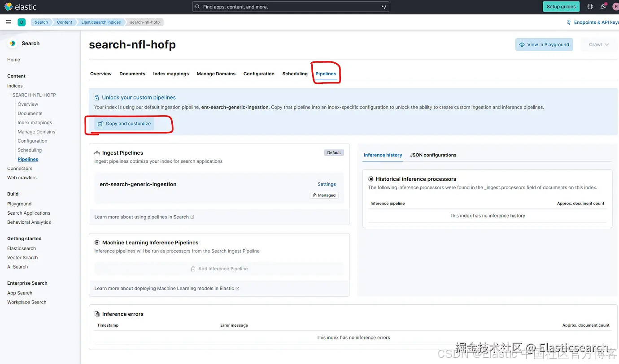Open Index mappings in the sidebar
Viewport: 619px width, 364px height.
(35, 123)
